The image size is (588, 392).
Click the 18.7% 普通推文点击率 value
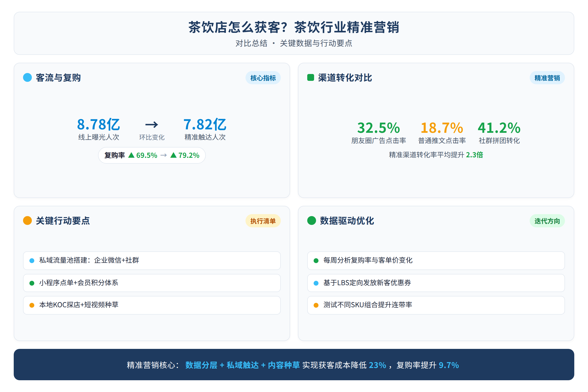442,128
